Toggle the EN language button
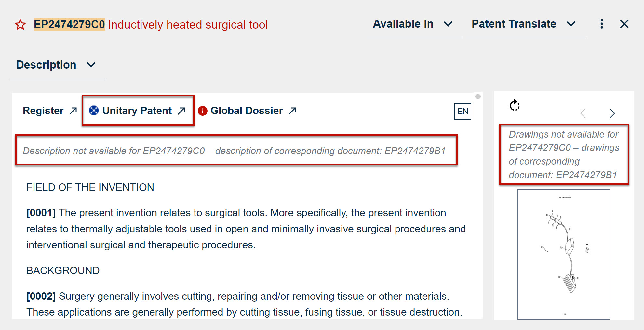This screenshot has height=330, width=644. pyautogui.click(x=463, y=112)
